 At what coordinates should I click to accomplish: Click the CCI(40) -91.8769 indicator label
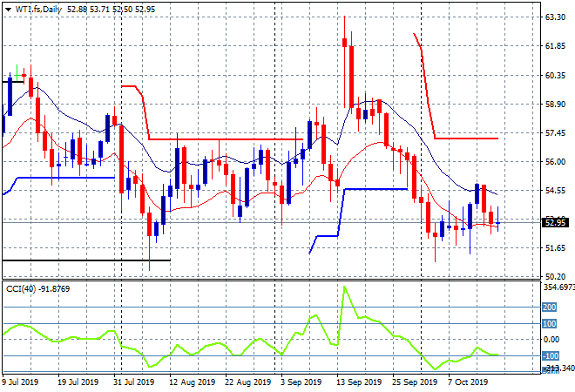click(37, 289)
